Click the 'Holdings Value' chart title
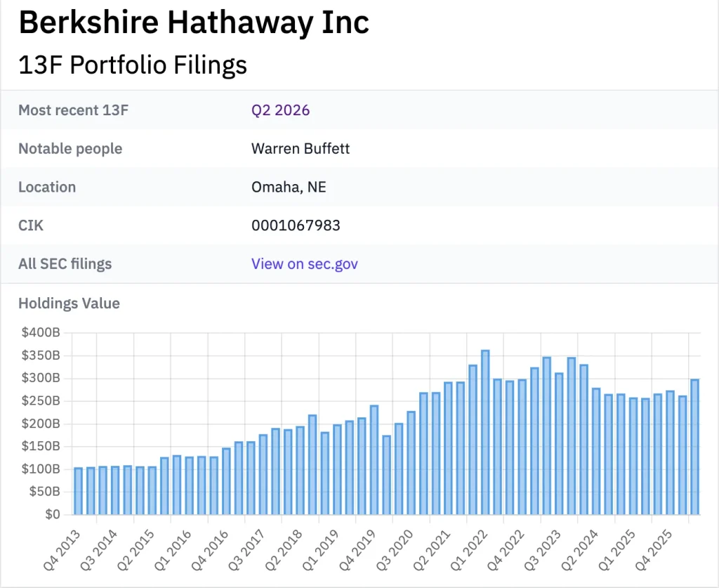 click(69, 303)
